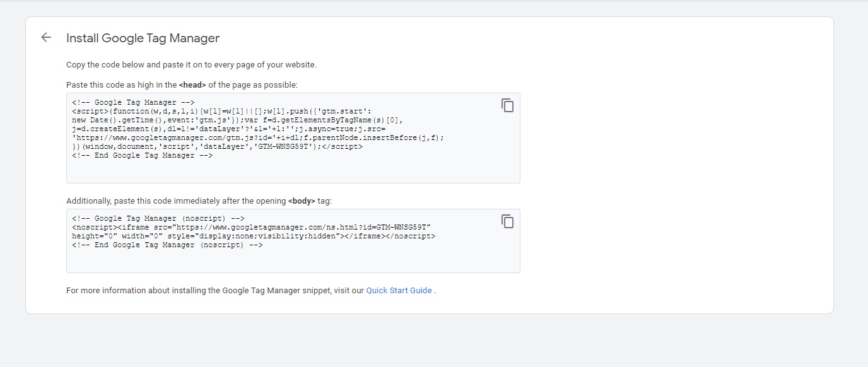Click the 'new Date().getTime()' code line
Viewport: 868px width, 367px height.
[x=237, y=120]
